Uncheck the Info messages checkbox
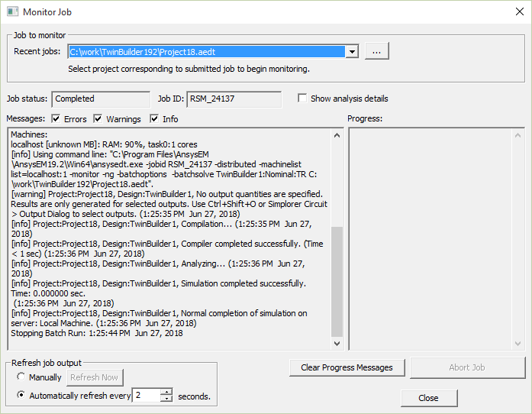This screenshot has width=532, height=414. point(154,119)
